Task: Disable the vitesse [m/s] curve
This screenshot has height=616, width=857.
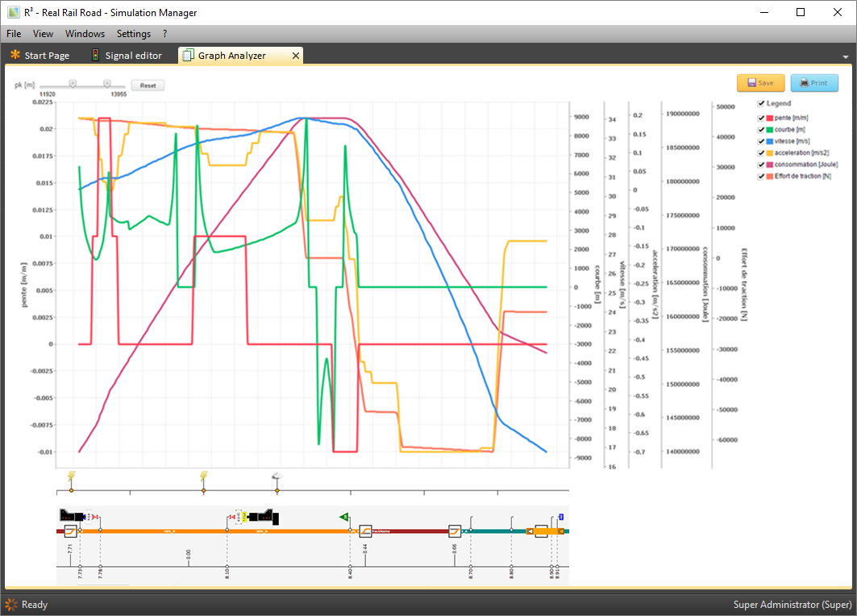Action: (x=760, y=141)
